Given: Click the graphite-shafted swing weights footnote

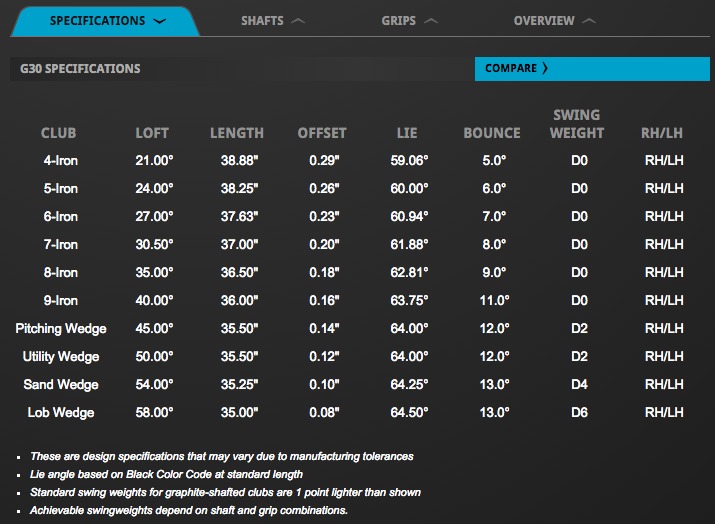Looking at the screenshot, I should pyautogui.click(x=225, y=493).
